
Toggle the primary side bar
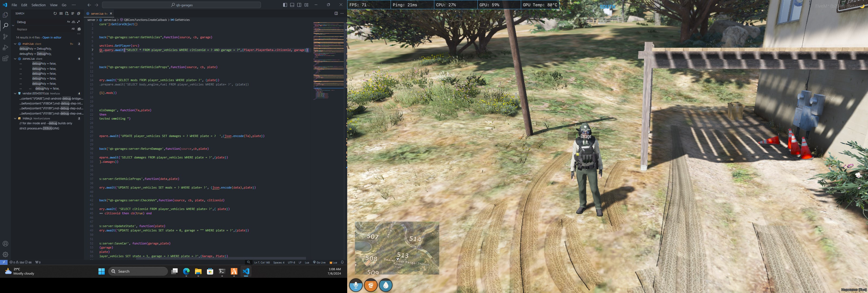coord(285,5)
